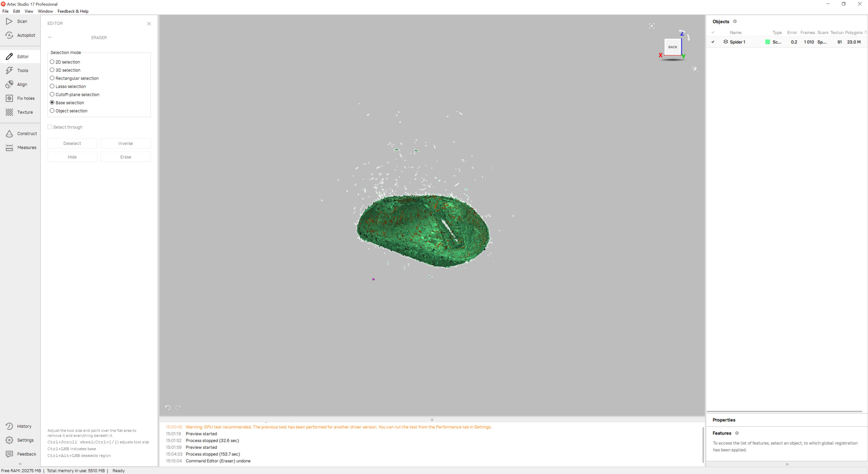Click the Inverse button
868x474 pixels.
coord(125,143)
